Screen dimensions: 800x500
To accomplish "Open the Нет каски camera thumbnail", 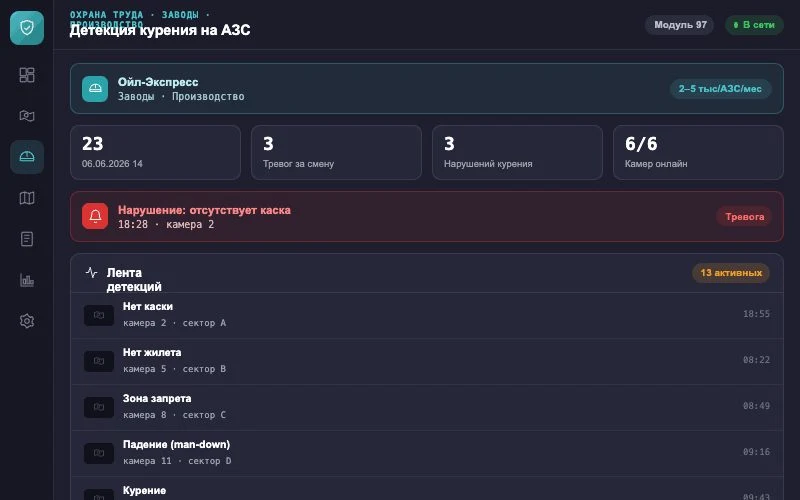I will point(99,315).
